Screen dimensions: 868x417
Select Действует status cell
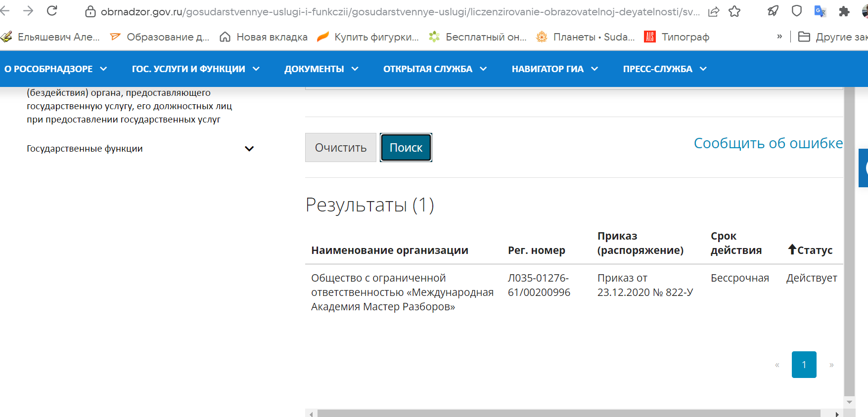(x=812, y=278)
